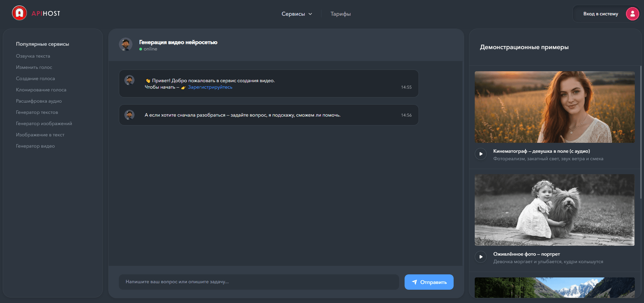This screenshot has height=303, width=644.
Task: Open Создание голоса service
Action: coord(35,78)
